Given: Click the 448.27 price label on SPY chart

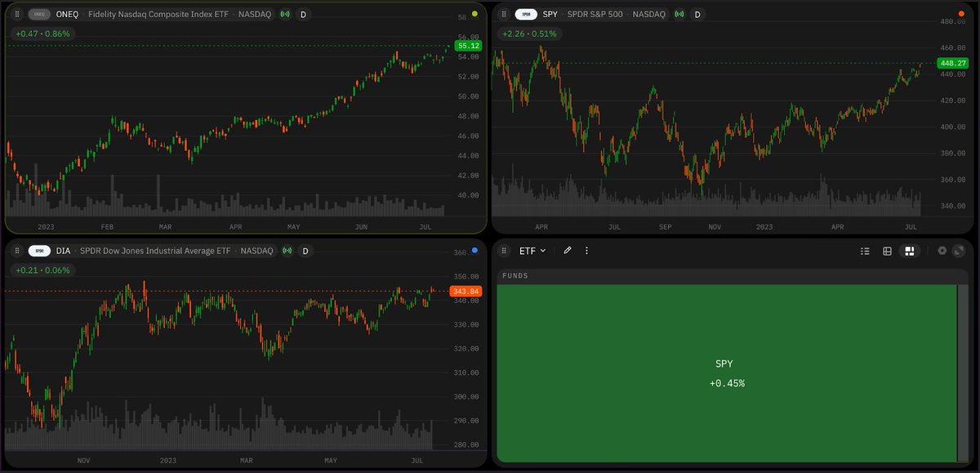Looking at the screenshot, I should click(953, 63).
